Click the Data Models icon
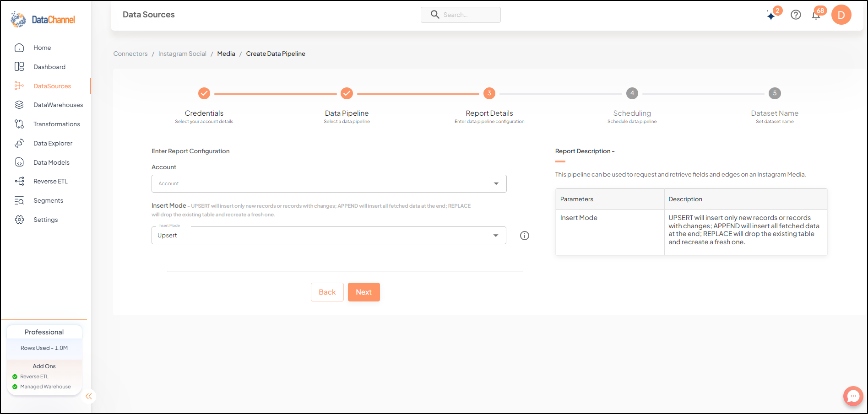Viewport: 868px width, 414px height. (x=19, y=162)
